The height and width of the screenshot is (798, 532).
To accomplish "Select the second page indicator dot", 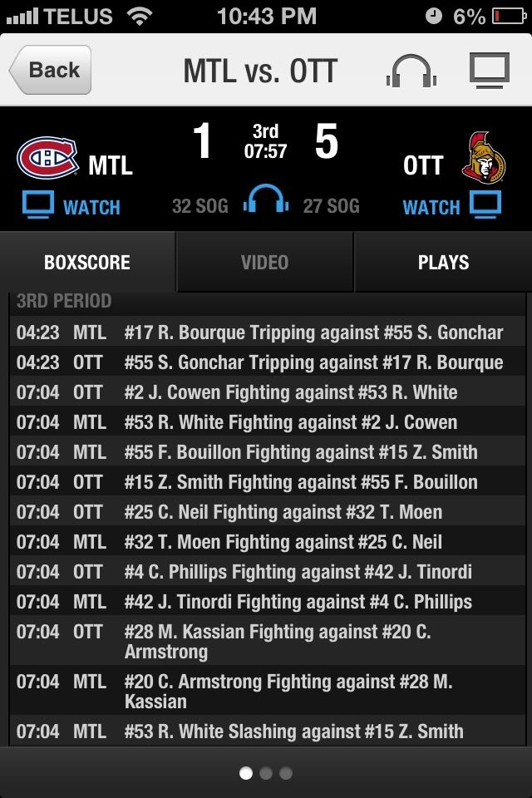I will point(266,774).
